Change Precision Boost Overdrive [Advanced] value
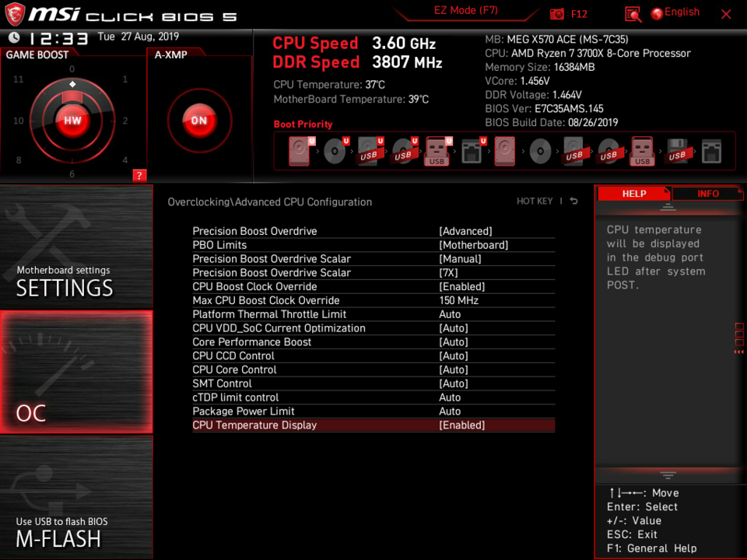 click(465, 231)
